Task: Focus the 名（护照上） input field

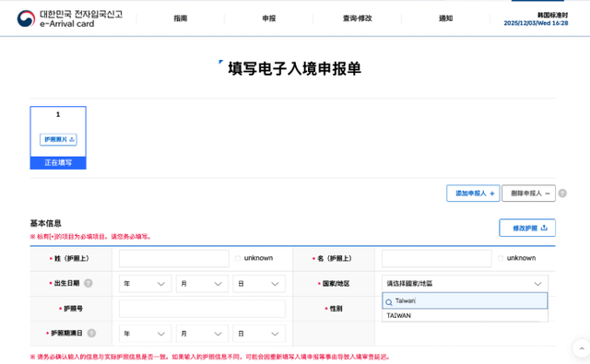Action: [x=436, y=258]
